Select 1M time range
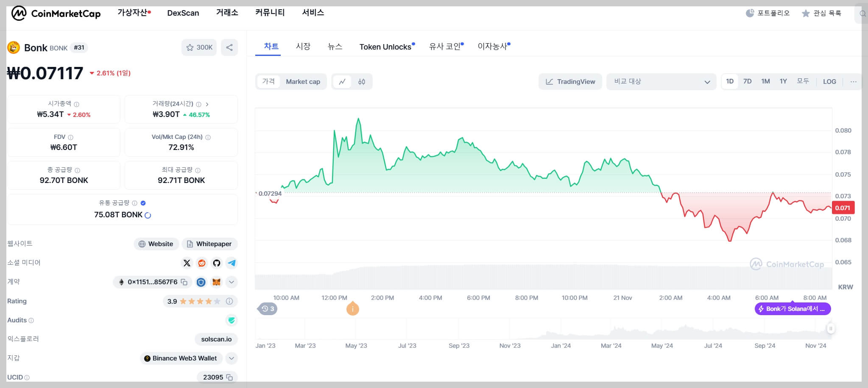 coord(765,81)
